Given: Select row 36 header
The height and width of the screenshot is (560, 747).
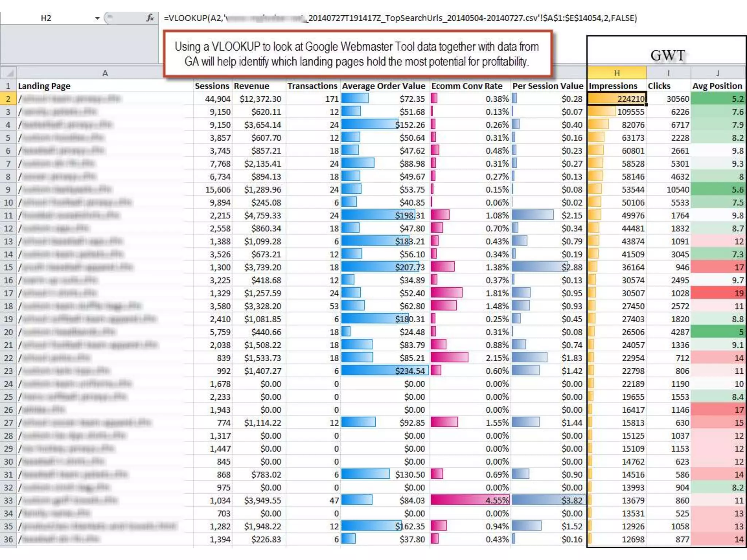Looking at the screenshot, I should 8,539.
